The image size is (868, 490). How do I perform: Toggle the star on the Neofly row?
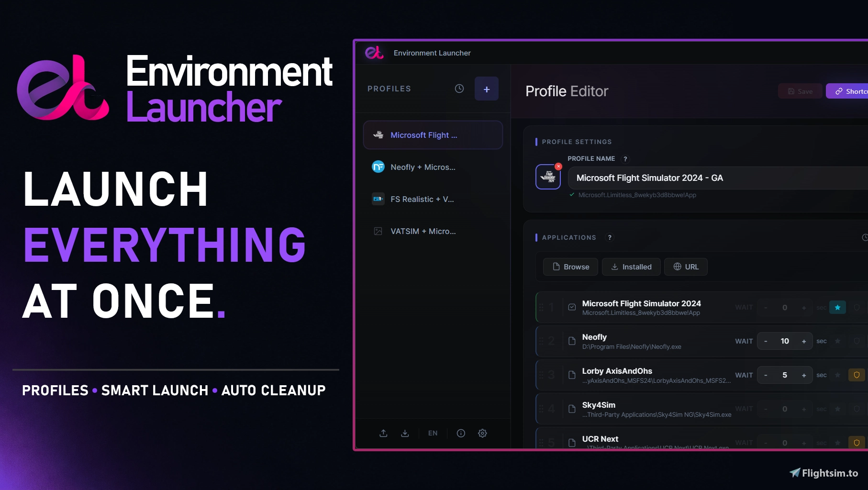[837, 341]
